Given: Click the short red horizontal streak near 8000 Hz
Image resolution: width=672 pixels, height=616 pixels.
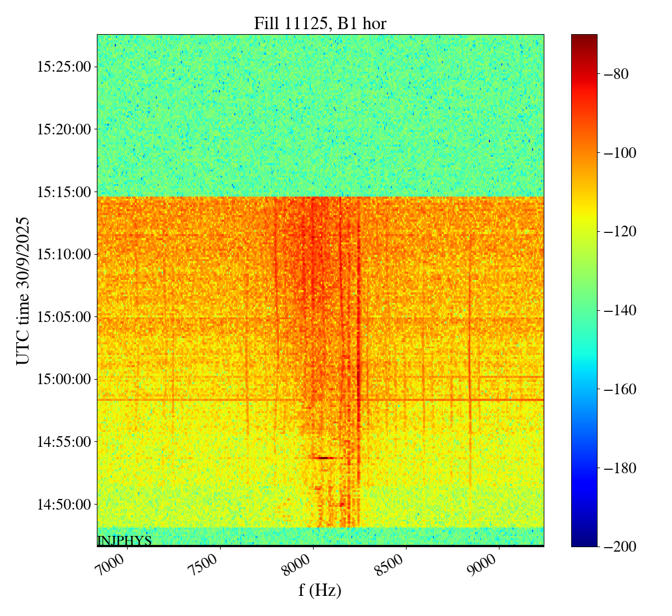Looking at the screenshot, I should (324, 458).
